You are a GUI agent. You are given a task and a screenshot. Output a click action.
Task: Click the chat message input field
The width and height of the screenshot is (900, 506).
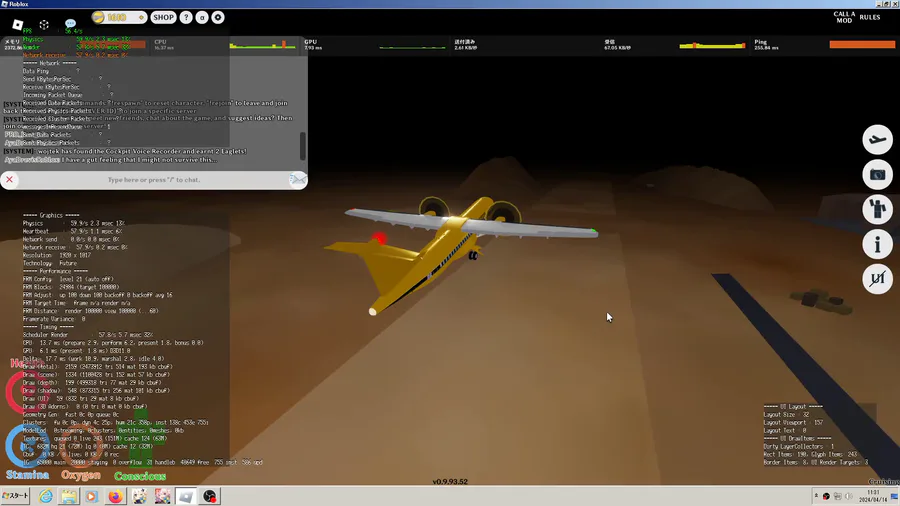coord(154,180)
